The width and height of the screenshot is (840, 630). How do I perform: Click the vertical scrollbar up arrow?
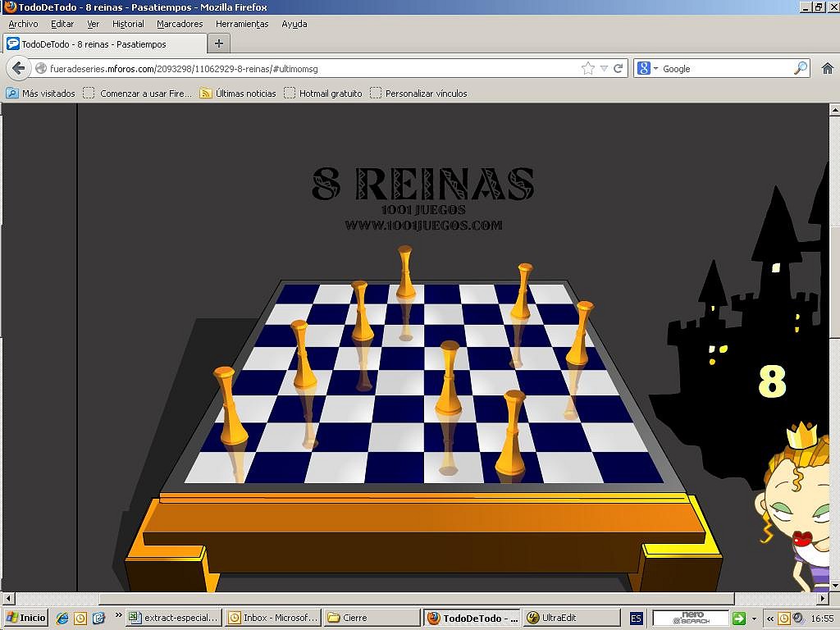click(x=834, y=109)
